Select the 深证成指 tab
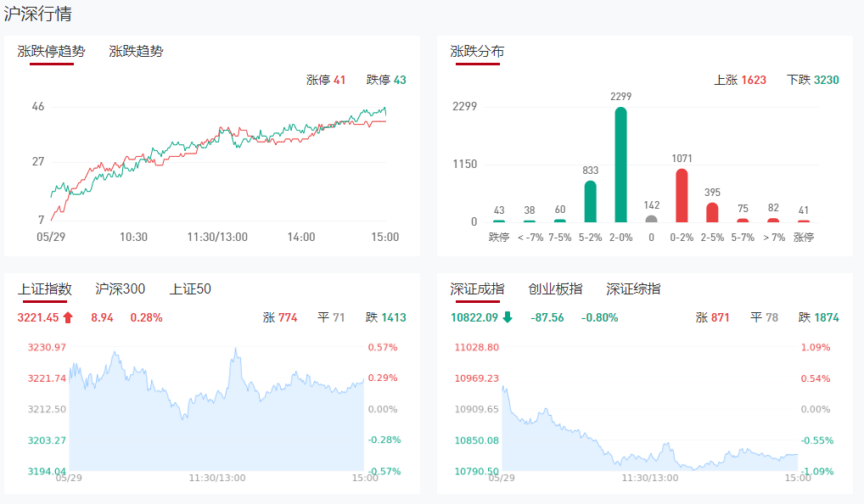Image resolution: width=864 pixels, height=504 pixels. pyautogui.click(x=477, y=288)
